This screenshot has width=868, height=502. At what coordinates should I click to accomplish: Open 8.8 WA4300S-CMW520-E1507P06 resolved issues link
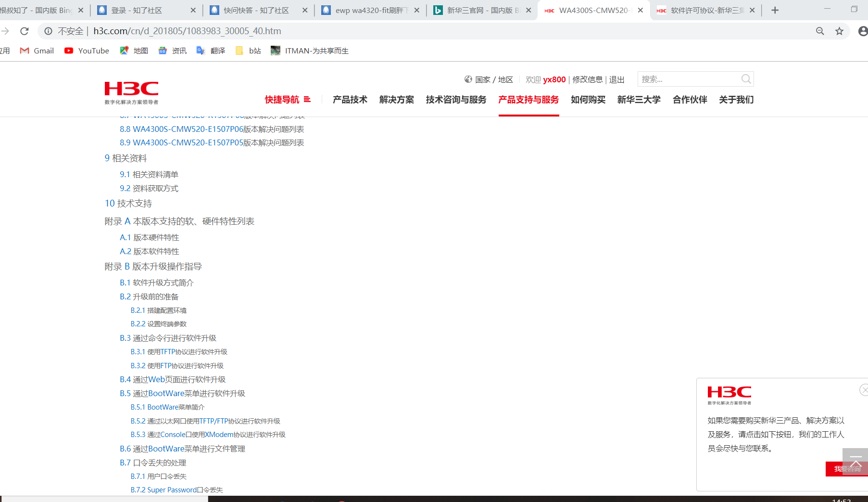[x=212, y=129]
